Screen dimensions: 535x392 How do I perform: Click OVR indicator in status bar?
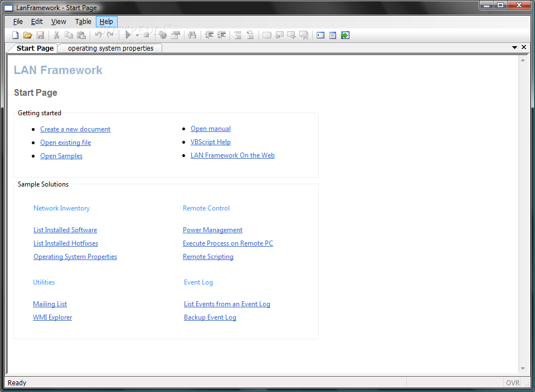click(x=513, y=383)
